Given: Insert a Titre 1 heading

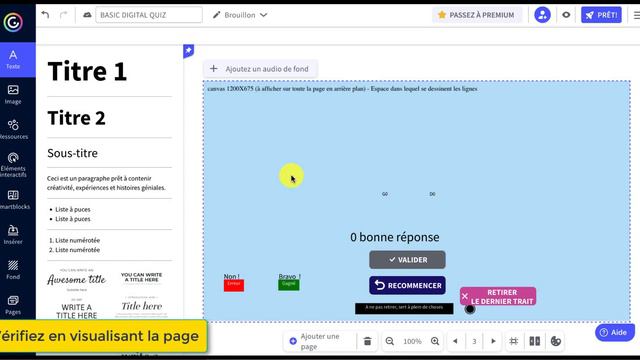Looking at the screenshot, I should coord(87,71).
